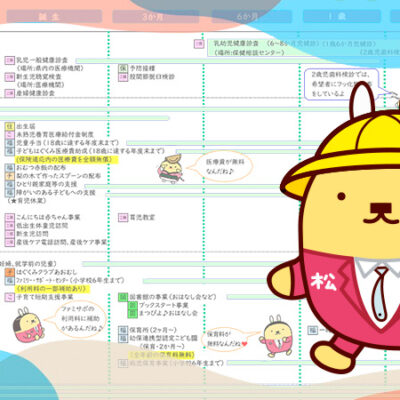
Task: Click the pink icon beside 育児教室
Action: pos(123,218)
